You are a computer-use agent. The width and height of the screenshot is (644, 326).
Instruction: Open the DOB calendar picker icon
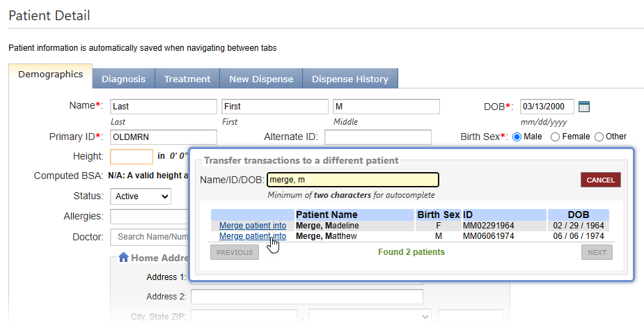click(x=584, y=107)
